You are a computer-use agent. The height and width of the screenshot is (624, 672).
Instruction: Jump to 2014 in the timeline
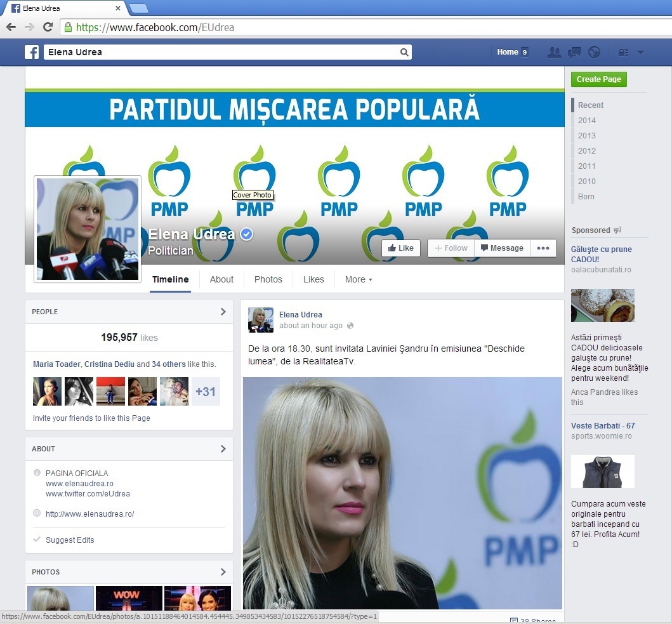587,121
